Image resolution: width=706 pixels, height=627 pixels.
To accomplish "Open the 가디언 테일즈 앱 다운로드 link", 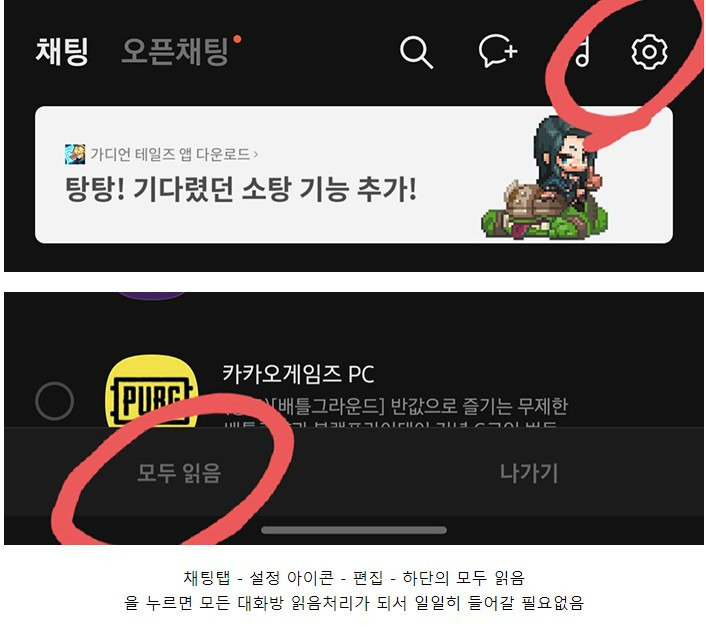I will point(170,154).
